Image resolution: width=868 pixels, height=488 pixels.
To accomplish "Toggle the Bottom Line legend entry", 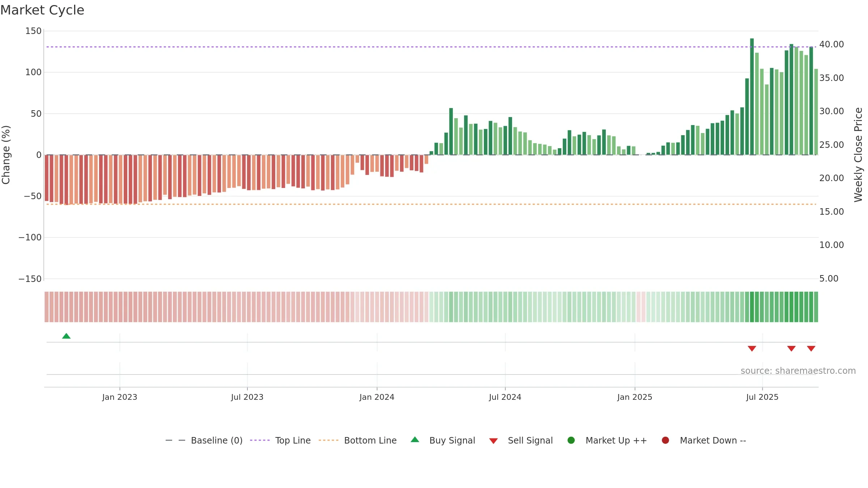I will point(358,440).
